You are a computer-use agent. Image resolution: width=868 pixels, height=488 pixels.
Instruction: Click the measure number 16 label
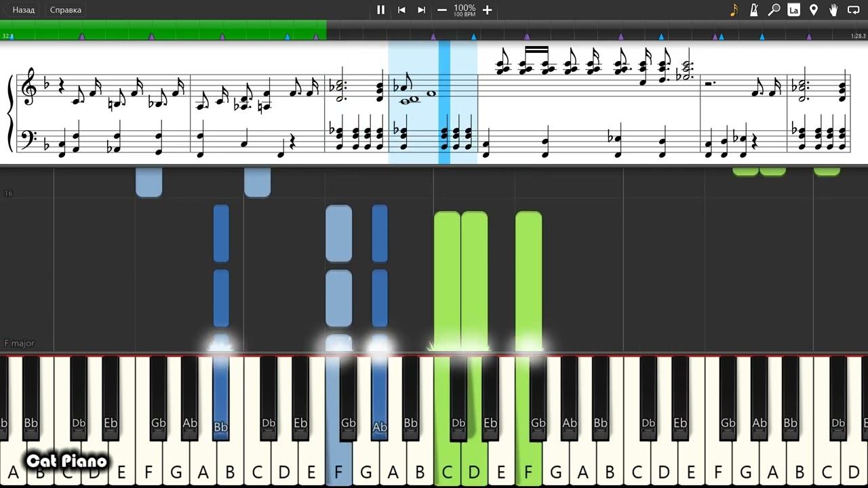[9, 193]
